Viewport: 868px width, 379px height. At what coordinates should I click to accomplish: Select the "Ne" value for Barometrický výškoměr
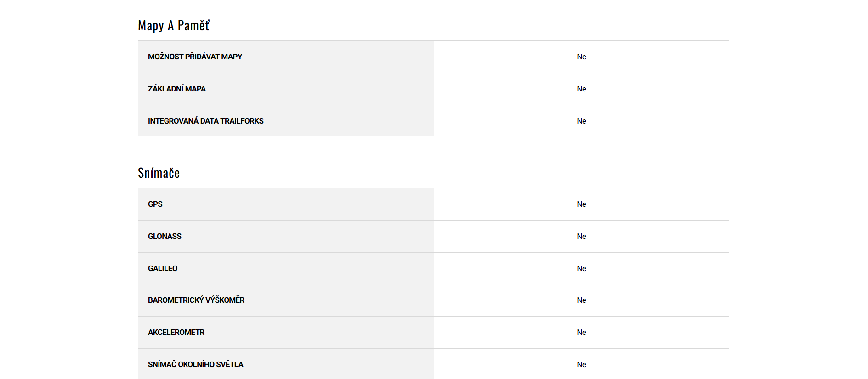pyautogui.click(x=581, y=300)
